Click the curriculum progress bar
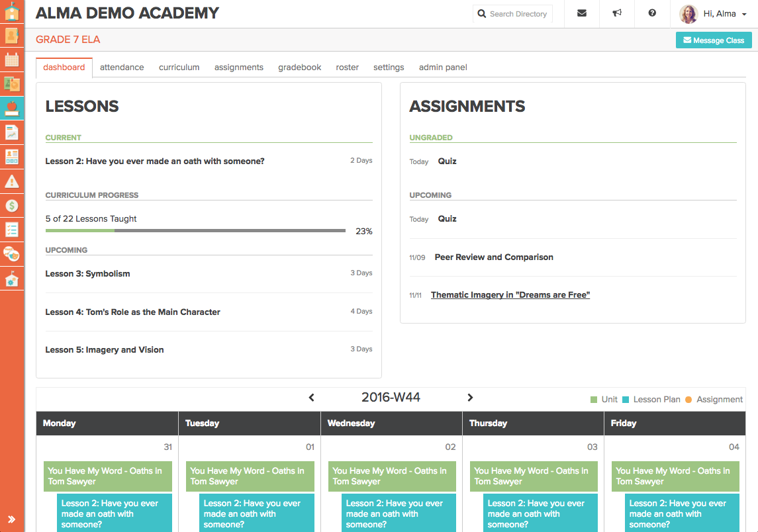This screenshot has width=758, height=532. tap(195, 231)
